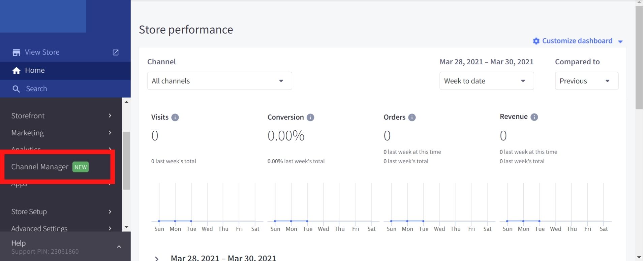The width and height of the screenshot is (644, 261).
Task: Expand the Marketing menu
Action: (61, 133)
